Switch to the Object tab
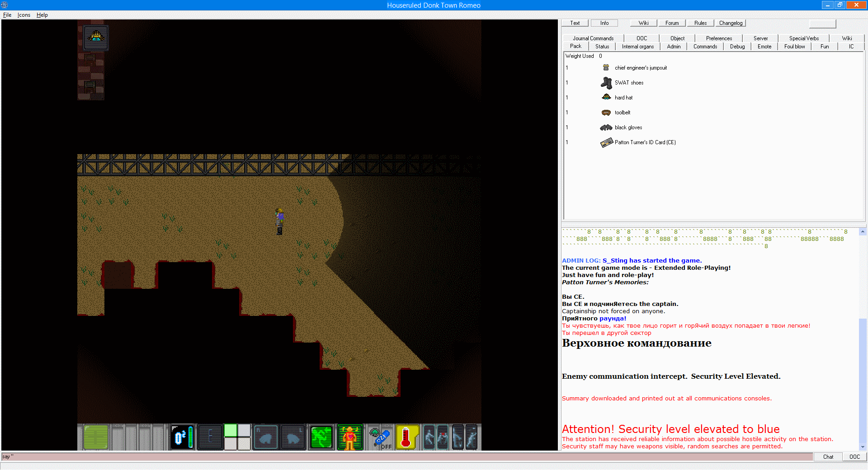This screenshot has width=868, height=470. pyautogui.click(x=677, y=38)
